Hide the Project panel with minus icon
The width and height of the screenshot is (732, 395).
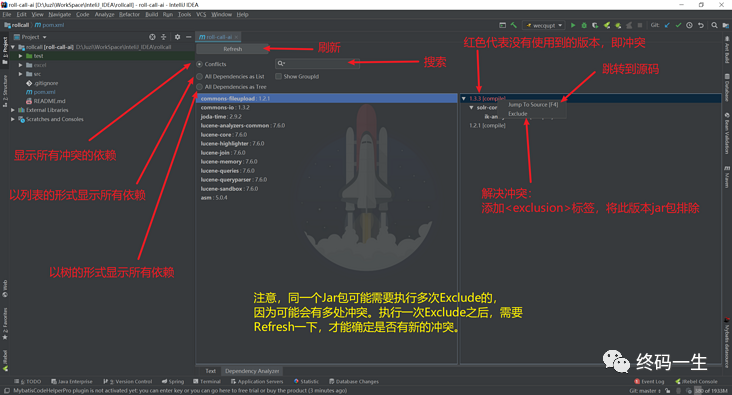pyautogui.click(x=189, y=37)
